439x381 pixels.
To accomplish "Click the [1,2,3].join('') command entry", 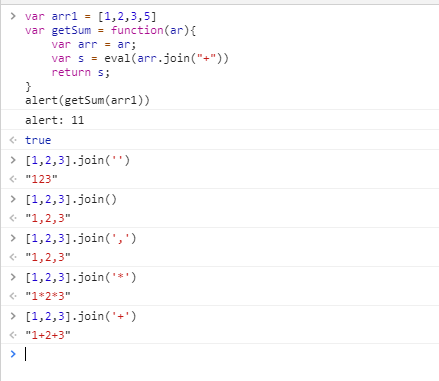I will coord(77,160).
